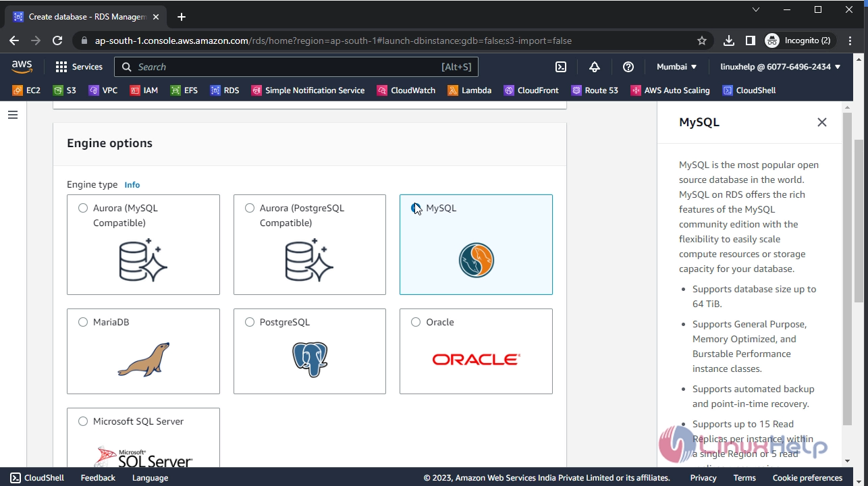Open the Incognito profile menu
Image resolution: width=868 pixels, height=486 pixels.
coord(798,40)
